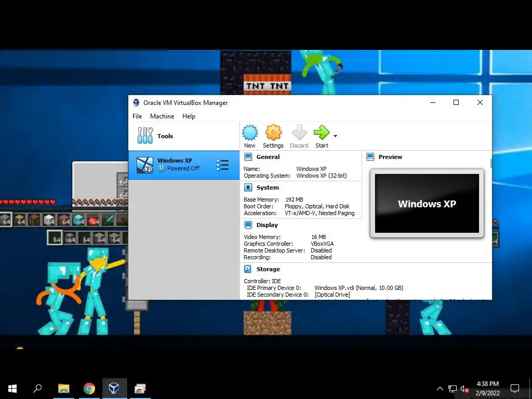Click the network tray icon

453,389
